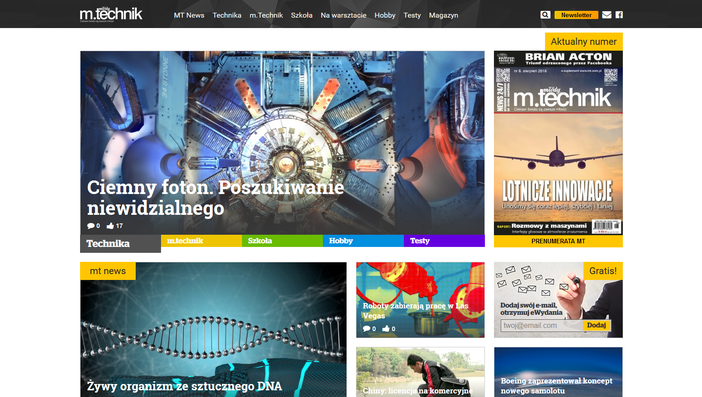Click the Dodaj swój e-mail promo text

531,309
